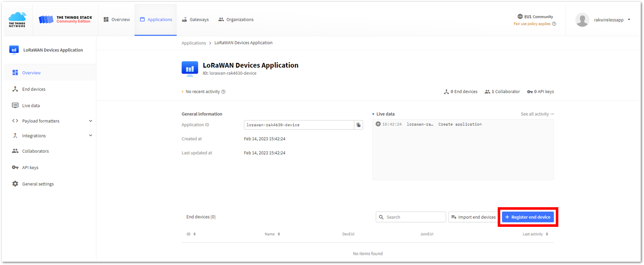Click the Payload formatters code icon
The height and width of the screenshot is (265, 644).
15,121
